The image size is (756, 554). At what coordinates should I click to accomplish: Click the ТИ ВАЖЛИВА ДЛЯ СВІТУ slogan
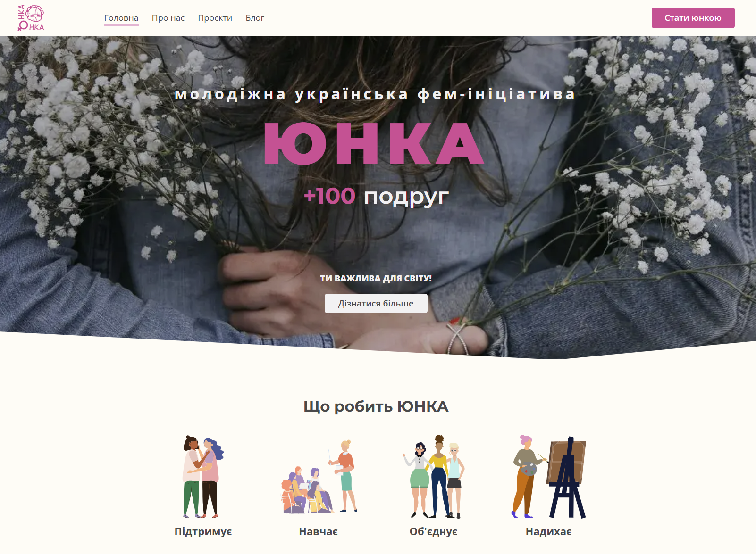pyautogui.click(x=376, y=279)
